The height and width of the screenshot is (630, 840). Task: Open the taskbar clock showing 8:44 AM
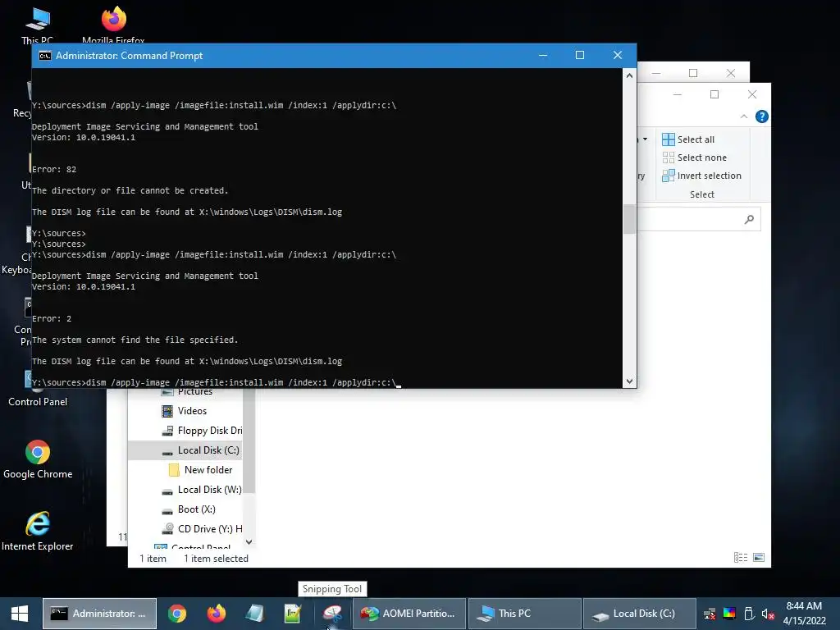tap(804, 614)
